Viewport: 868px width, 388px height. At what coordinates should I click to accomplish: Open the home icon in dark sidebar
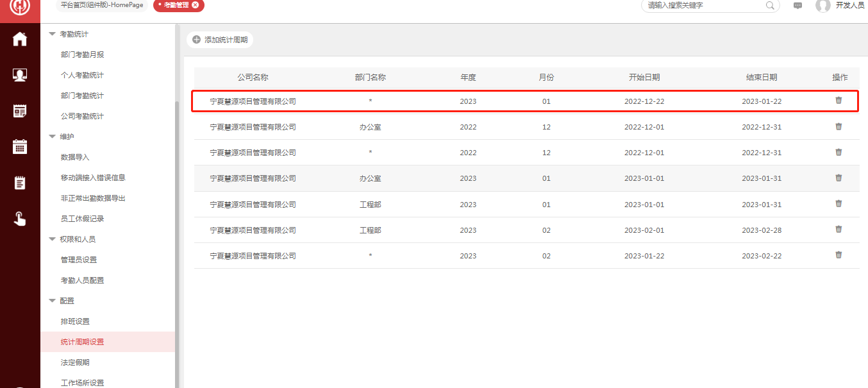pos(20,39)
